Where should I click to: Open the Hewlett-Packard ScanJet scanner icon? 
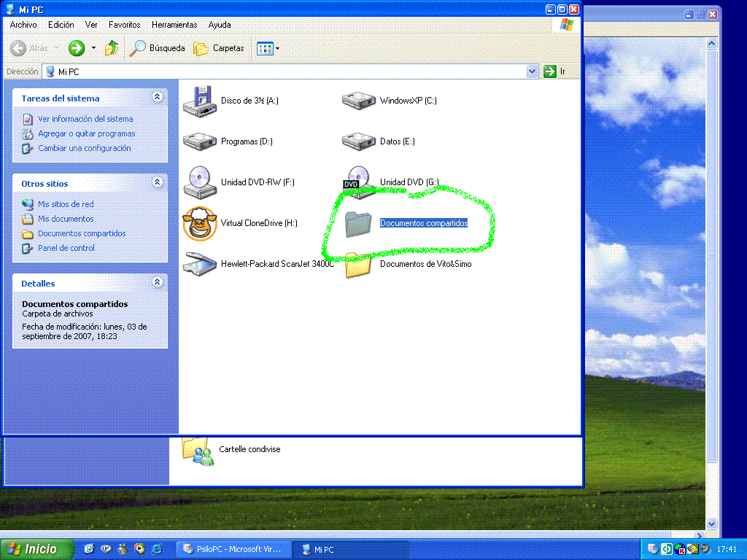coord(200,264)
